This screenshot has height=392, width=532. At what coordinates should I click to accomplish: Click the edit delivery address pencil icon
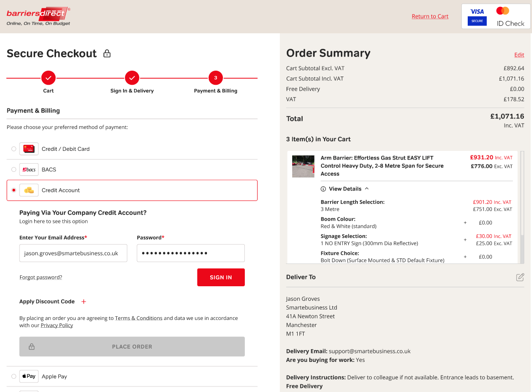pyautogui.click(x=520, y=277)
